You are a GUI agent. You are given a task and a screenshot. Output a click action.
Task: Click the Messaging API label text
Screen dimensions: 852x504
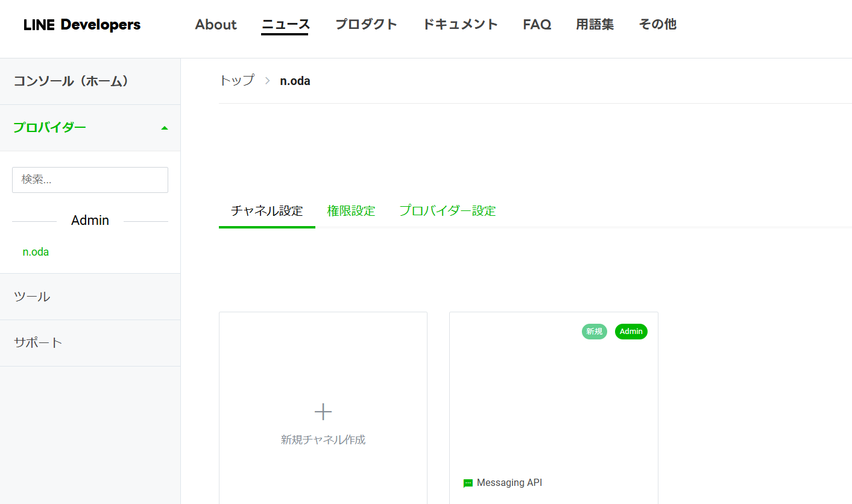click(x=510, y=483)
